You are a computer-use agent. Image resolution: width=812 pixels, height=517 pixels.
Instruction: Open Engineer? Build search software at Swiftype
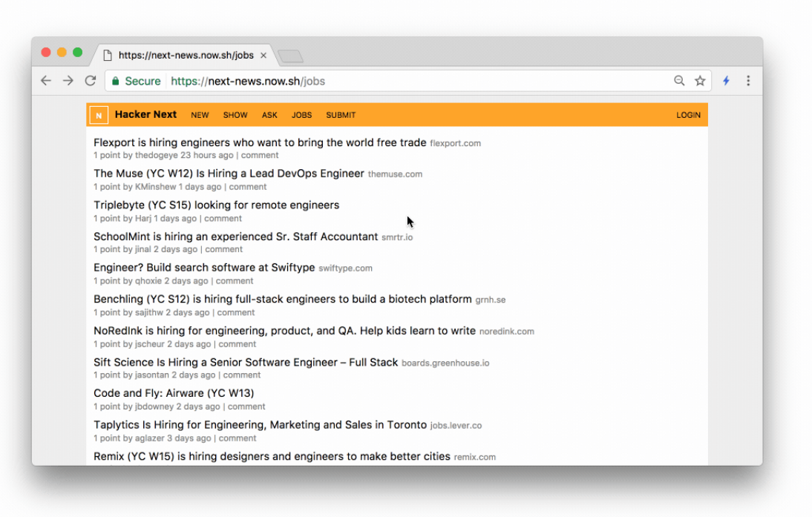click(x=204, y=268)
